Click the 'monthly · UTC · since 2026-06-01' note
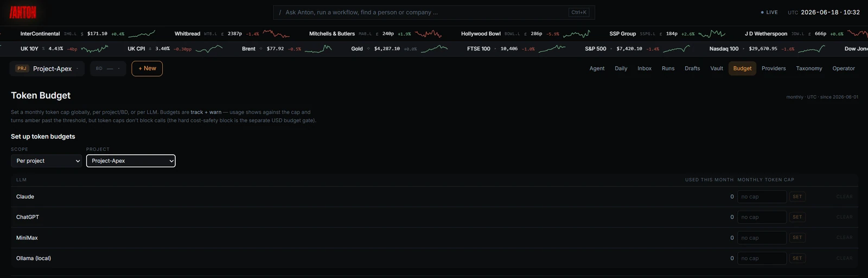This screenshot has height=278, width=868. [x=822, y=97]
